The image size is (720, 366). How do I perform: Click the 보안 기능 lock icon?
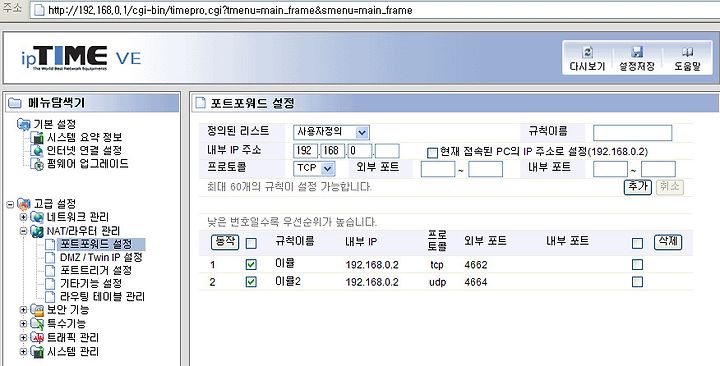[37, 310]
